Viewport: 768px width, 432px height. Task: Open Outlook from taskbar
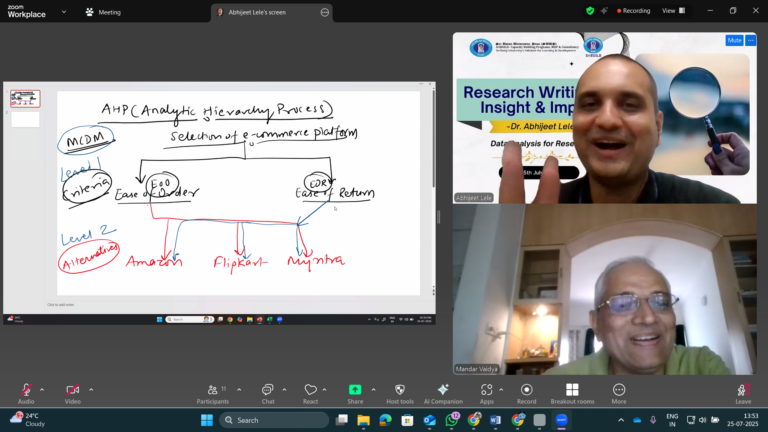point(429,420)
